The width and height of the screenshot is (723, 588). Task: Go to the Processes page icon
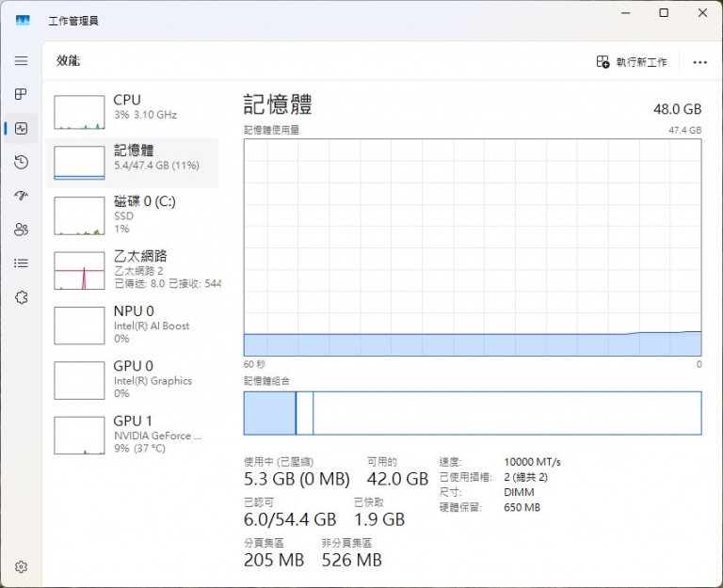pos(21,94)
